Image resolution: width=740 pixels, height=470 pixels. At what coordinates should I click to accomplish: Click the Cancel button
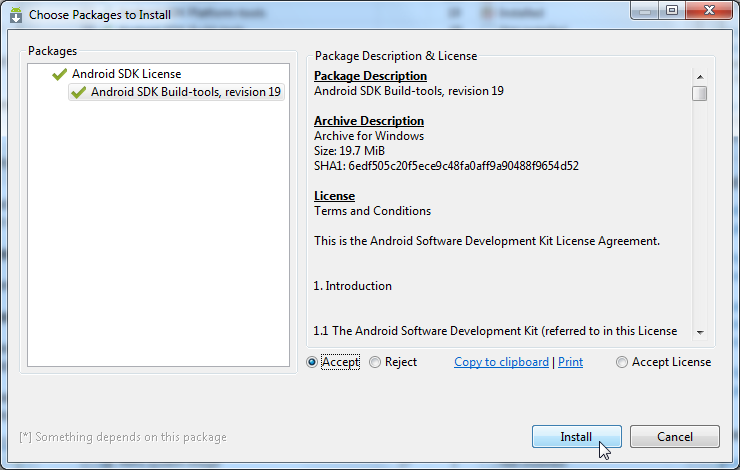click(x=675, y=437)
